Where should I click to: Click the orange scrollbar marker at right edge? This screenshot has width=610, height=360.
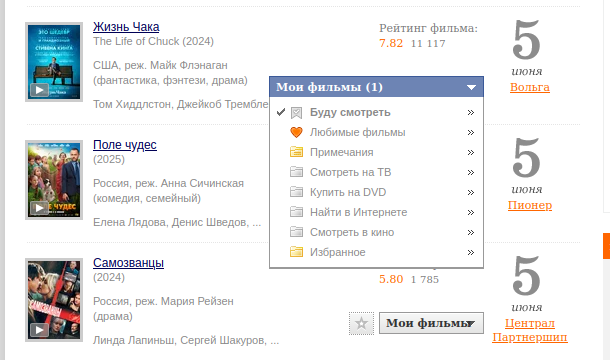click(606, 246)
